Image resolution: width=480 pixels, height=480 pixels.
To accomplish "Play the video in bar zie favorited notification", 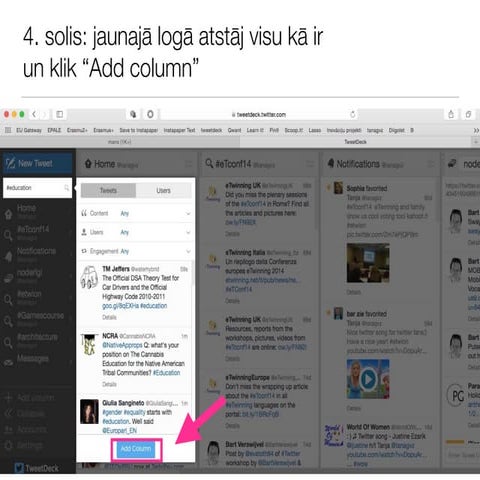I will point(368,379).
